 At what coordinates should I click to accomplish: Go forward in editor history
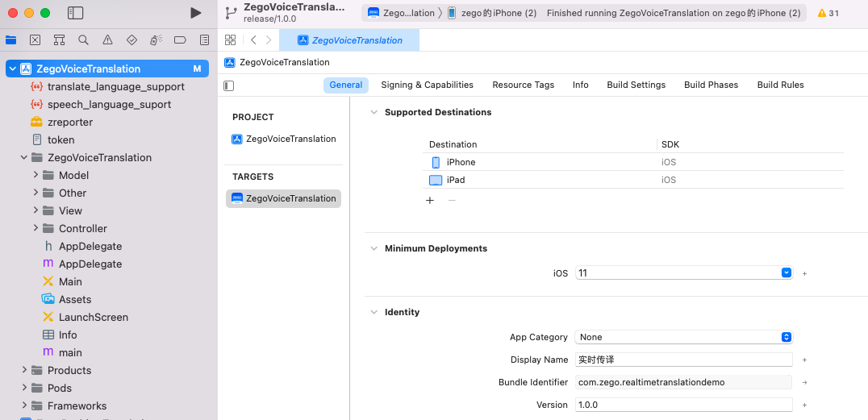click(269, 40)
